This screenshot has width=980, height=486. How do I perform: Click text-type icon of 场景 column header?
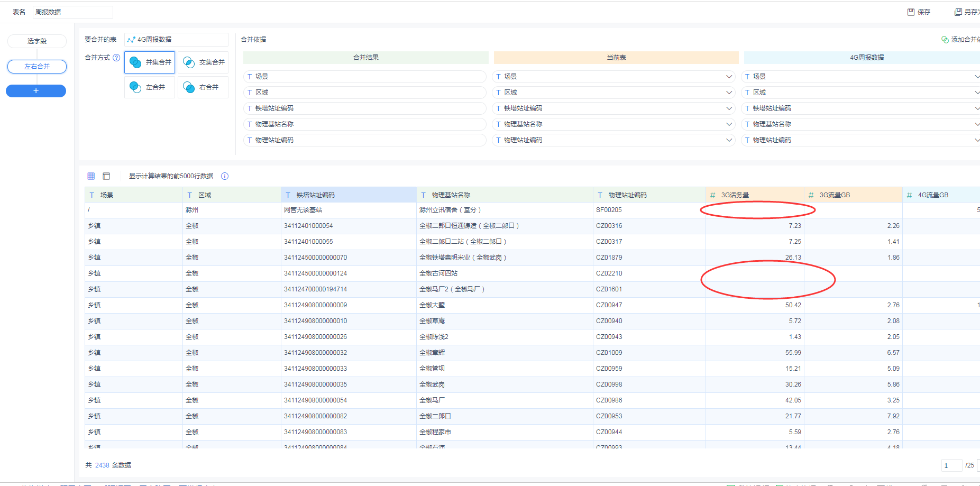tap(92, 195)
